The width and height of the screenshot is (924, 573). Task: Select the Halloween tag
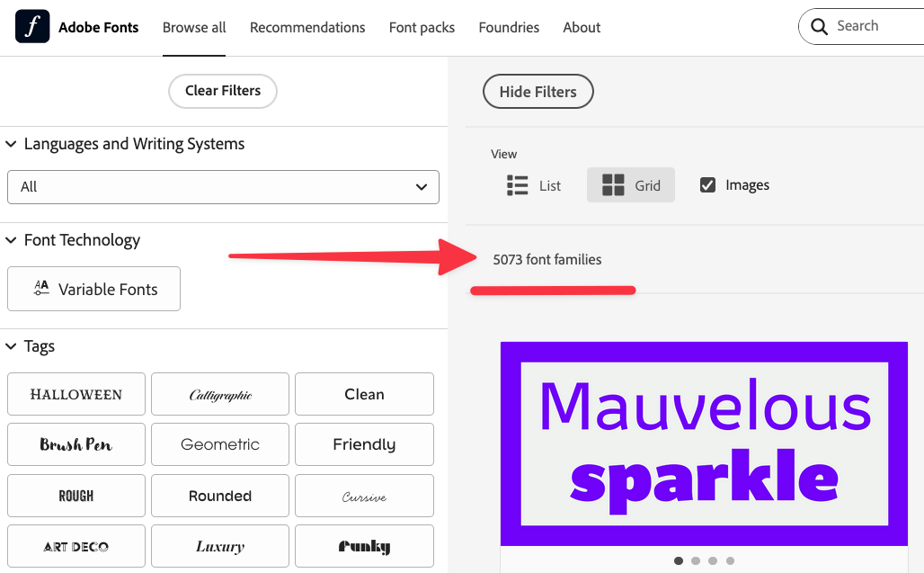[76, 394]
